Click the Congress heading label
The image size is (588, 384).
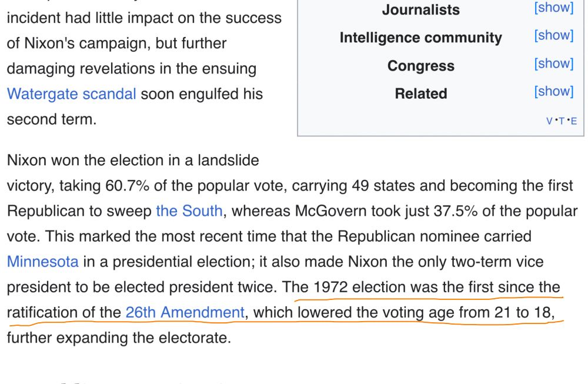click(421, 66)
